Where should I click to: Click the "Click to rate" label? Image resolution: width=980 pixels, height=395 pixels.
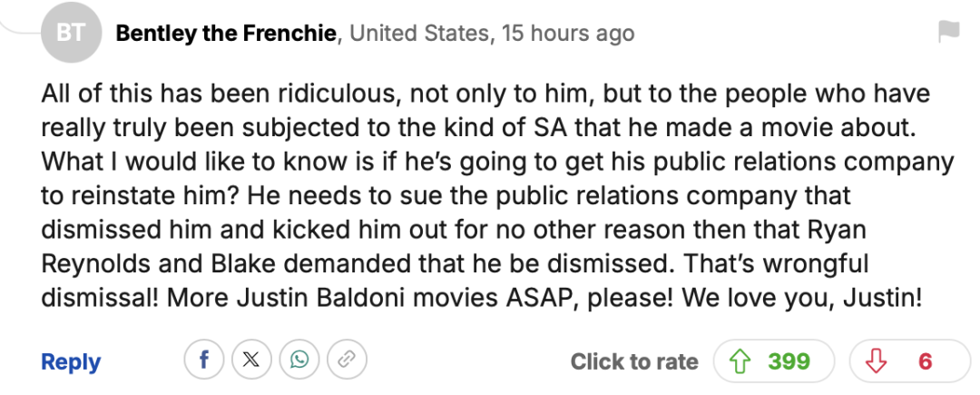tap(634, 361)
